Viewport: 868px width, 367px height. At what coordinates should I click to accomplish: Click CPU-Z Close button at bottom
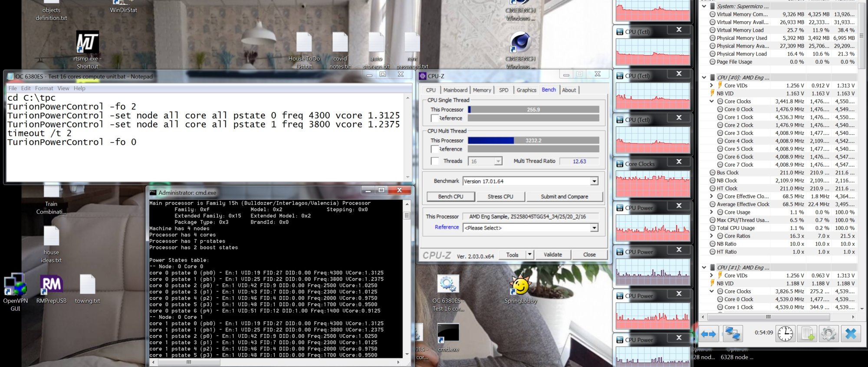589,255
